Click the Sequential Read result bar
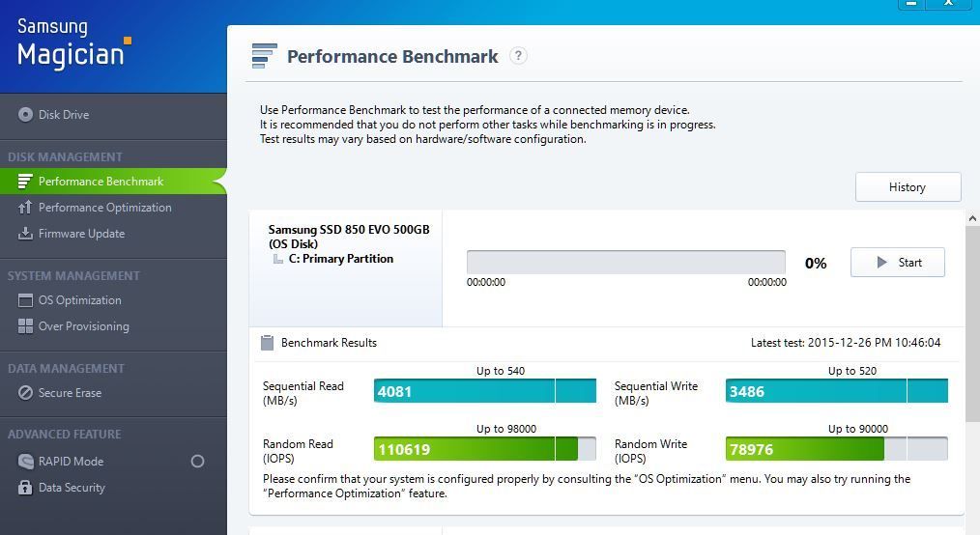The image size is (980, 535). [485, 391]
